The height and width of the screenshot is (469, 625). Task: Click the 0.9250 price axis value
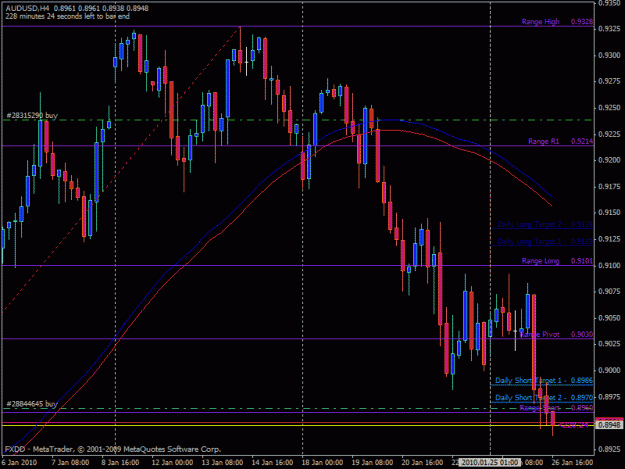click(x=610, y=108)
